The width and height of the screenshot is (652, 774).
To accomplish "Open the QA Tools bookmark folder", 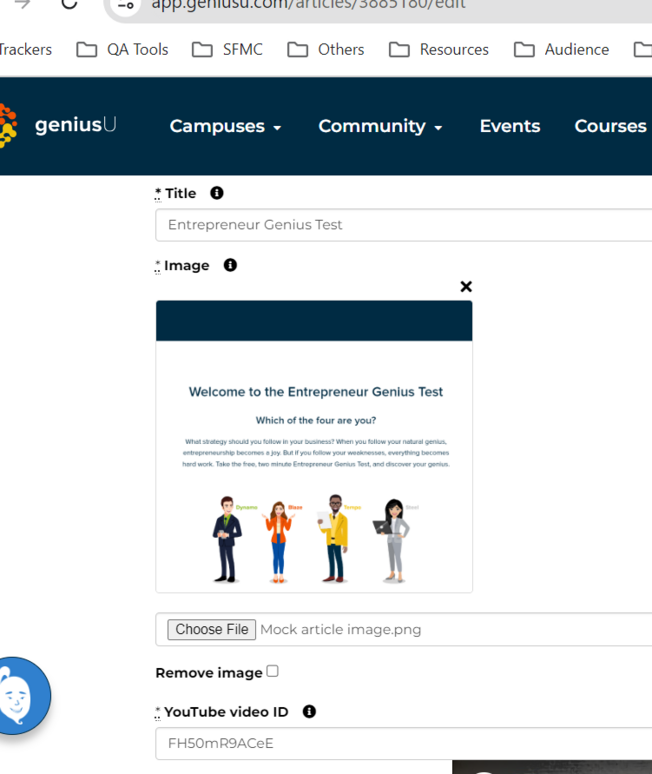I will coord(122,49).
